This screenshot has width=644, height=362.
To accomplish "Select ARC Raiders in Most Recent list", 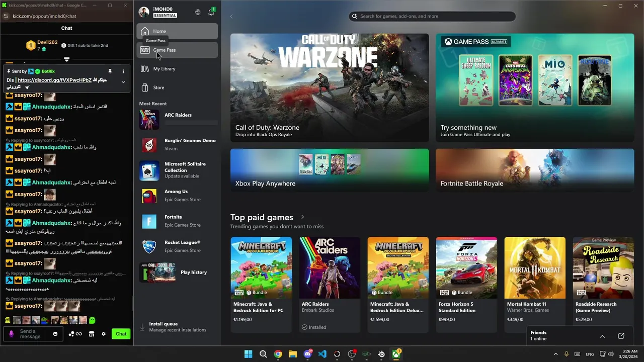I will 178,119.
